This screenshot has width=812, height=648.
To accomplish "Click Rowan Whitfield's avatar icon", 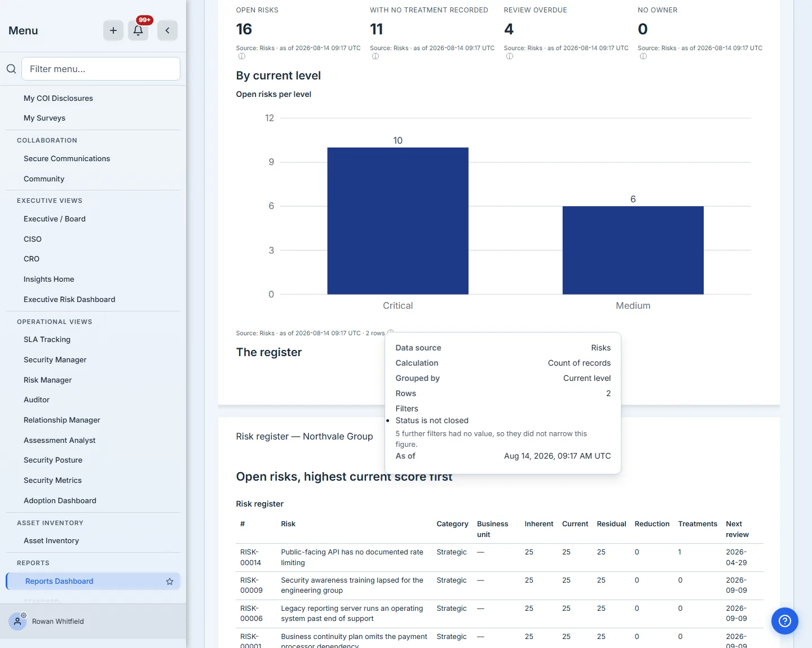I will coord(17,621).
